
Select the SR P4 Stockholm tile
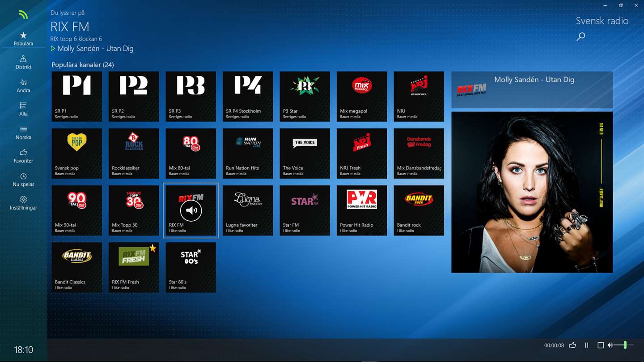248,97
